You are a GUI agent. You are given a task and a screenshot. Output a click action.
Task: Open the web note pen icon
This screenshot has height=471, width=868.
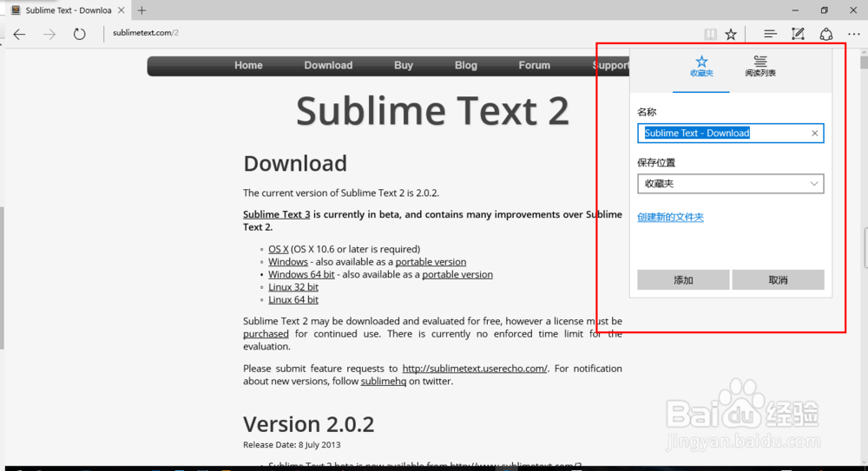[798, 34]
